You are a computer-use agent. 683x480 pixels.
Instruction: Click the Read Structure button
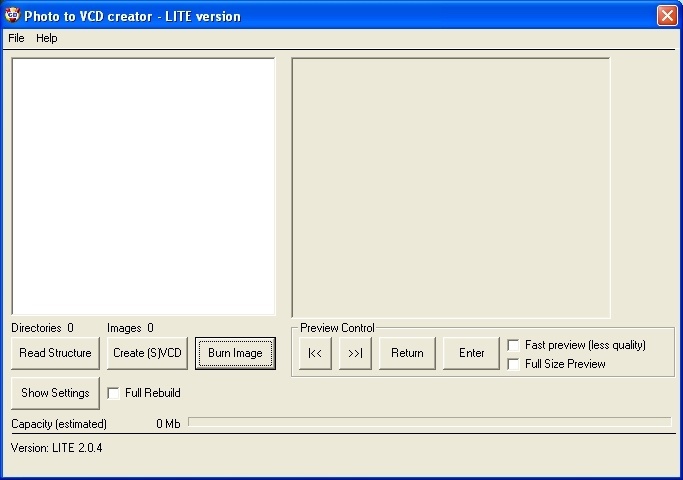click(x=55, y=353)
